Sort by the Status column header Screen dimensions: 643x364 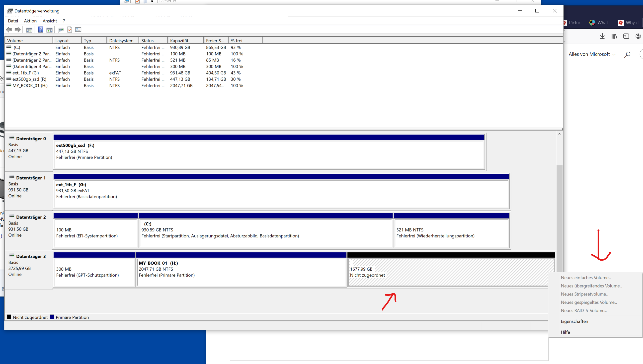click(153, 41)
